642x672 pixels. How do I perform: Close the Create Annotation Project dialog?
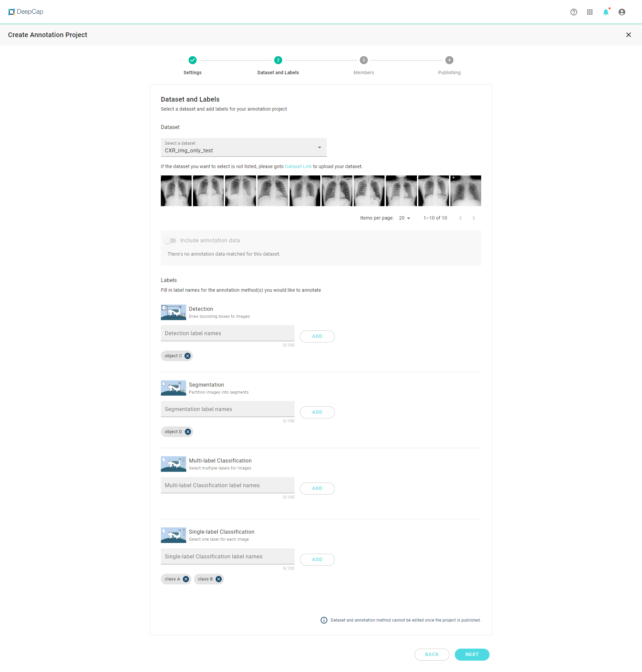pos(628,35)
